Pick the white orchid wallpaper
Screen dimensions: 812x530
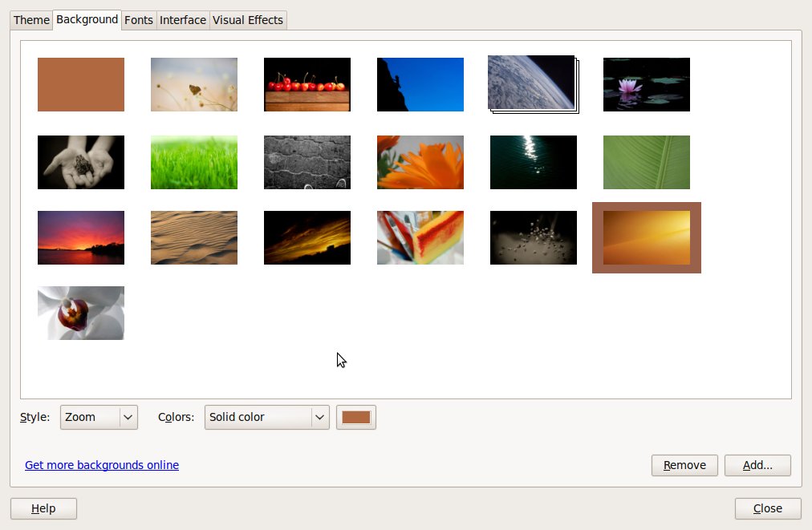point(81,314)
